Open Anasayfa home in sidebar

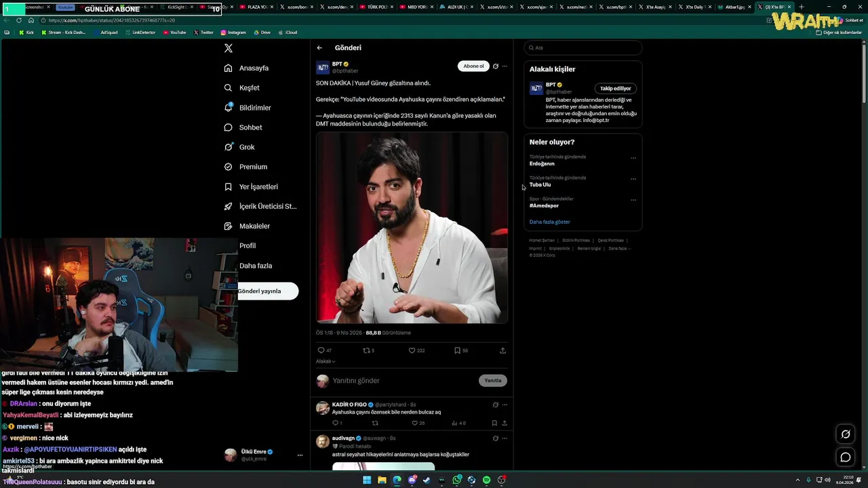(x=247, y=68)
